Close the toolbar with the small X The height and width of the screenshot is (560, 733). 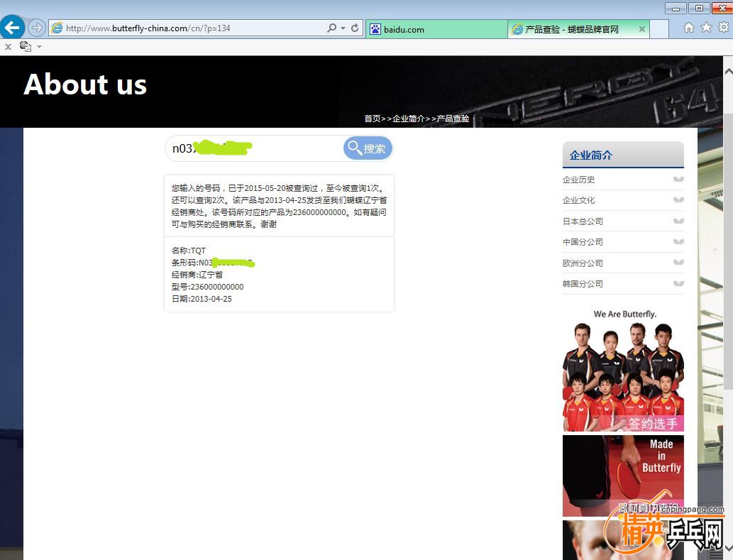(x=8, y=47)
